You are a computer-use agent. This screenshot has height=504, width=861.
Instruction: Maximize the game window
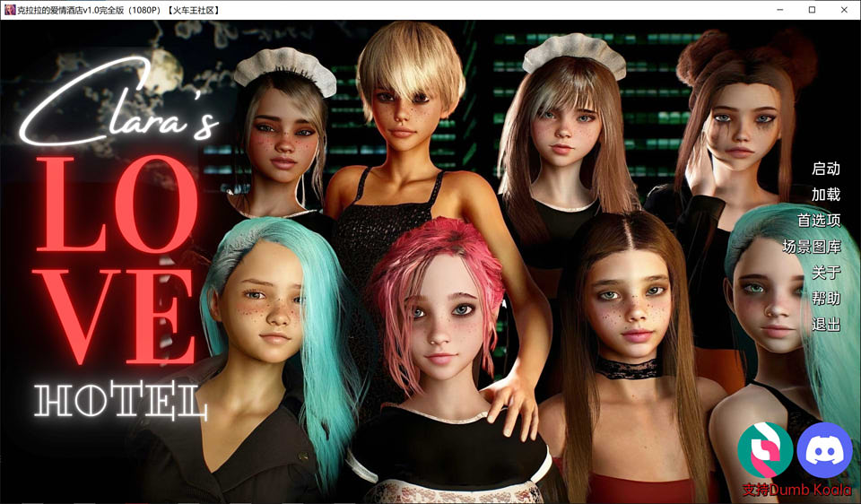pos(812,9)
